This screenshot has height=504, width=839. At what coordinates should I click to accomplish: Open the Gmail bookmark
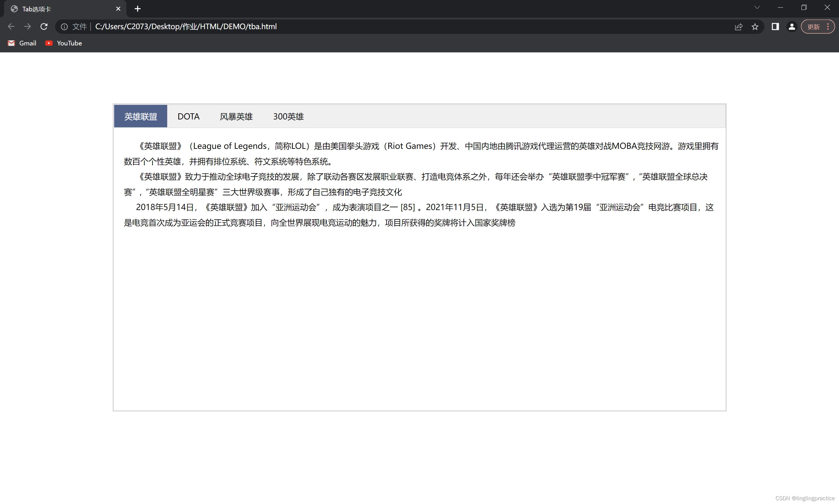tap(22, 43)
